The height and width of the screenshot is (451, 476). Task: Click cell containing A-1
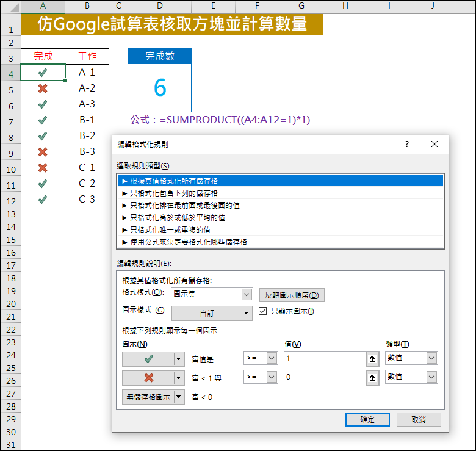(x=87, y=72)
